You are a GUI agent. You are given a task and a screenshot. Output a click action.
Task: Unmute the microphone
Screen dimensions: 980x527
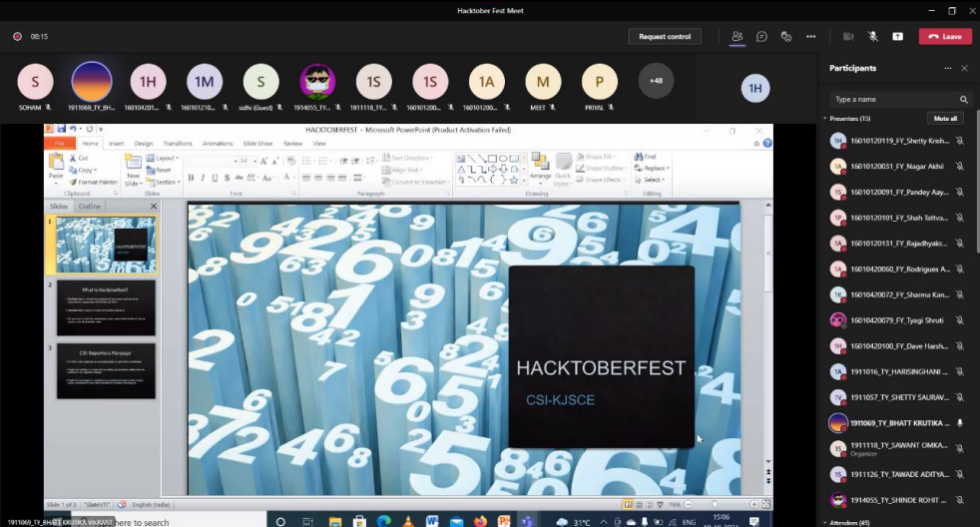tap(872, 37)
